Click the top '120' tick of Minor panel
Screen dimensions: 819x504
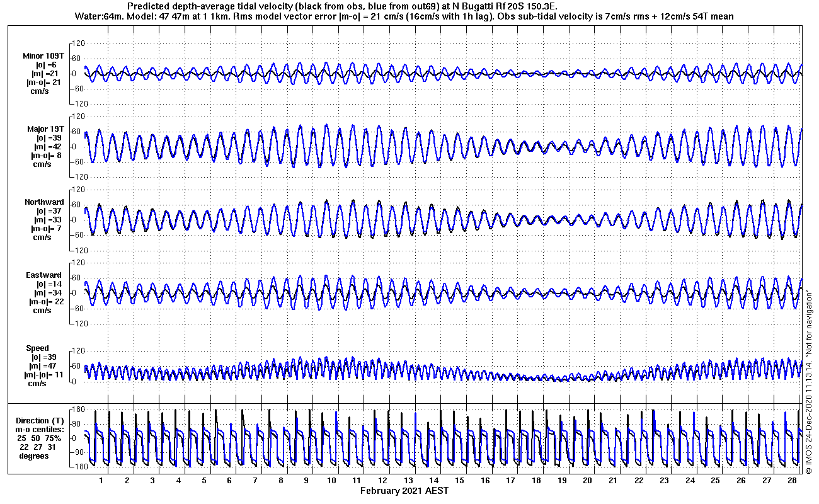[x=78, y=43]
